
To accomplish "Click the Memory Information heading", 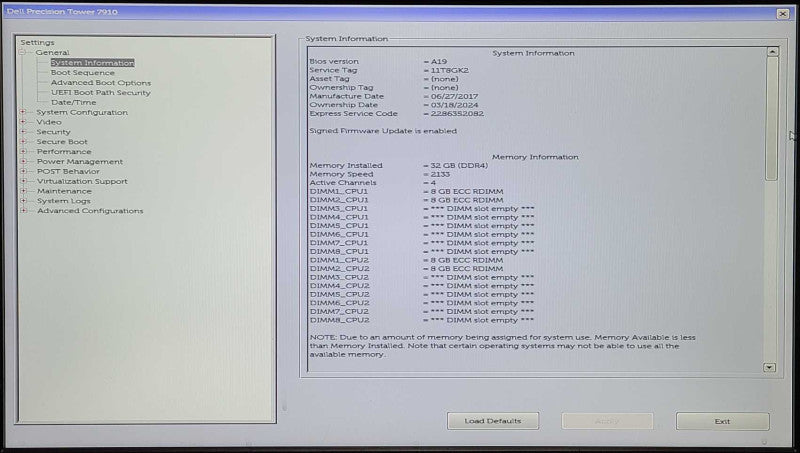I will (535, 157).
